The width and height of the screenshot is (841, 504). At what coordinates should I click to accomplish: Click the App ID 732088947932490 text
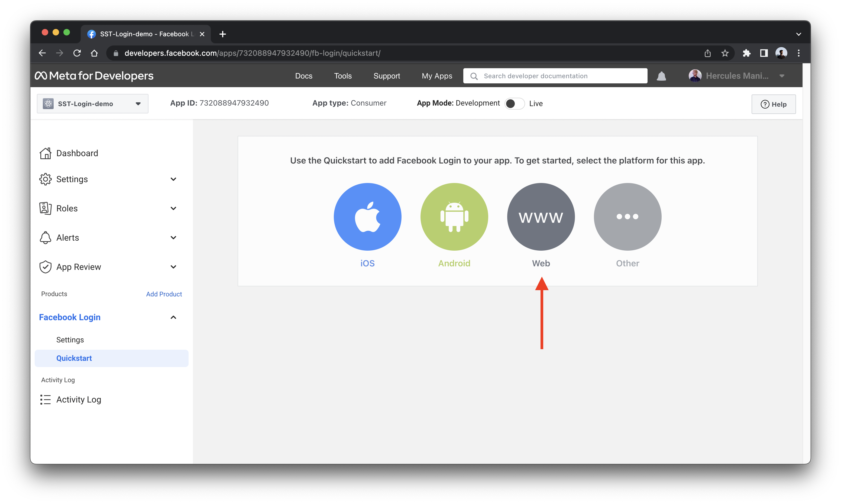pos(219,103)
